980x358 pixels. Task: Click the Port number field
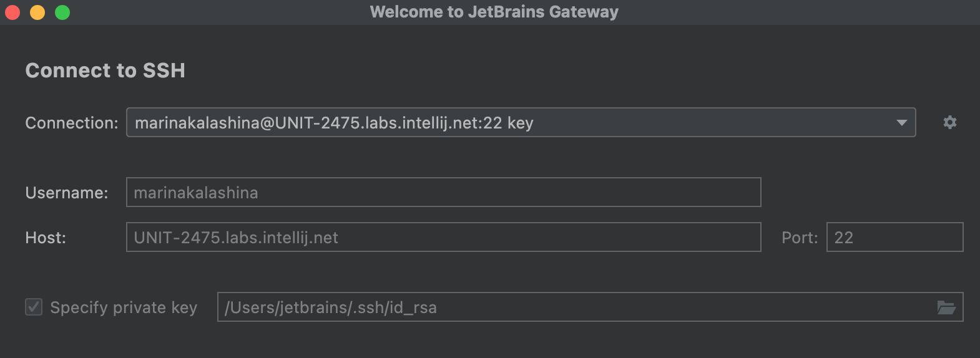894,237
